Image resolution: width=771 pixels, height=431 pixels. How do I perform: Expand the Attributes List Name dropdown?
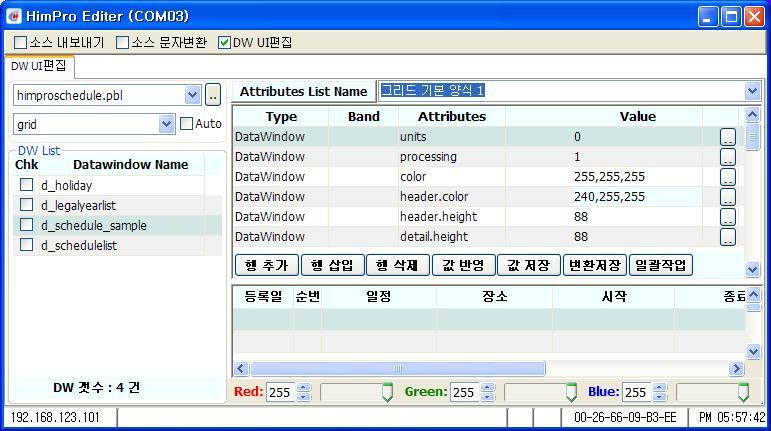click(752, 91)
